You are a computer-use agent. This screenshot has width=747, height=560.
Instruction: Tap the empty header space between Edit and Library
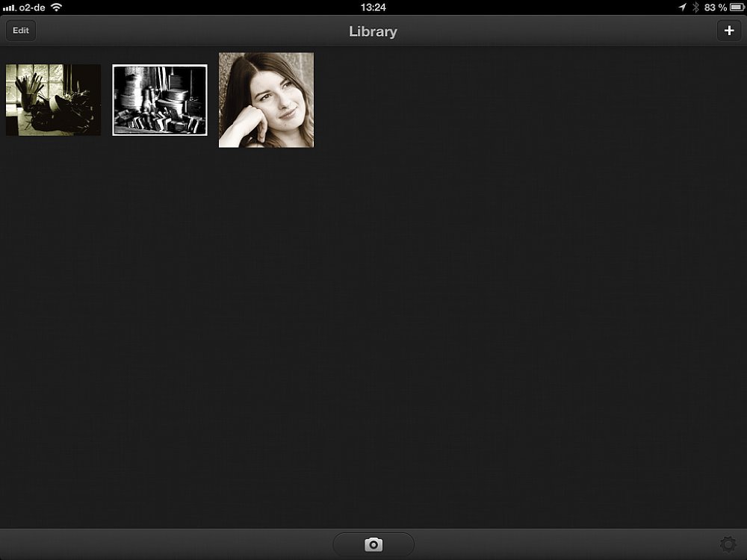[x=187, y=31]
